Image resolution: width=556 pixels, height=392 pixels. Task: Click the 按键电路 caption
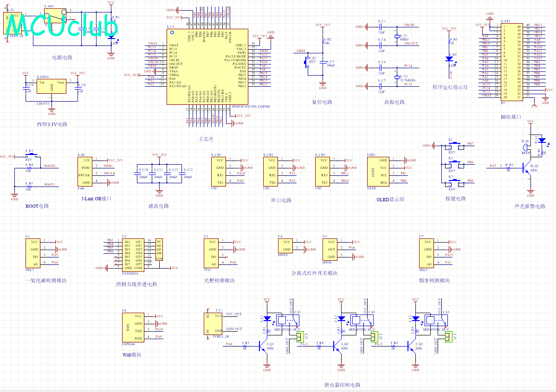pos(456,199)
